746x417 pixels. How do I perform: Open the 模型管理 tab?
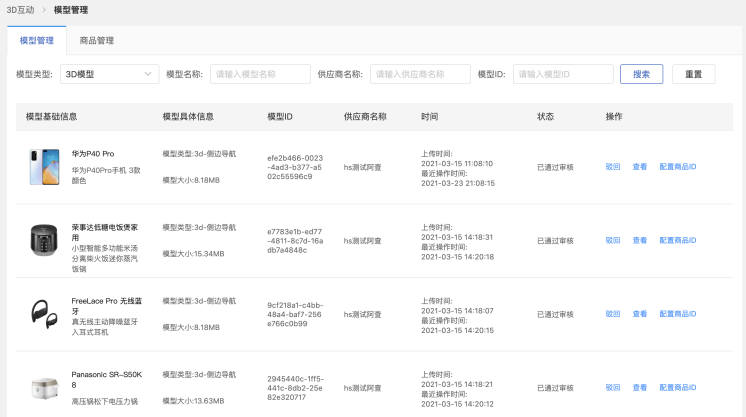(x=37, y=40)
